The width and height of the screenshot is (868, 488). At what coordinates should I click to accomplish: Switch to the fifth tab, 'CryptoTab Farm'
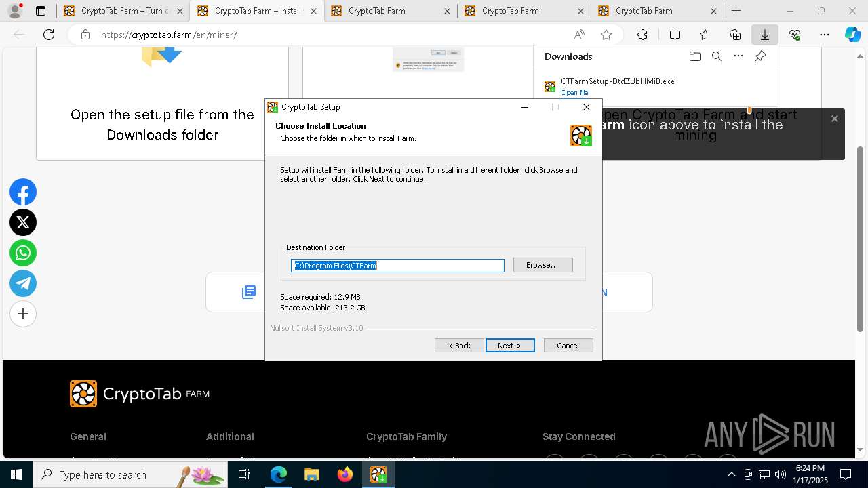(x=657, y=11)
